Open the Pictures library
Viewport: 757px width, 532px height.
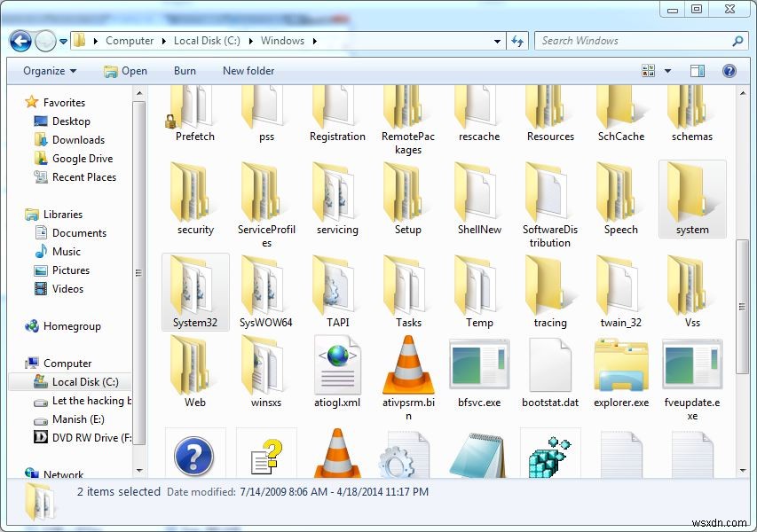[62, 270]
